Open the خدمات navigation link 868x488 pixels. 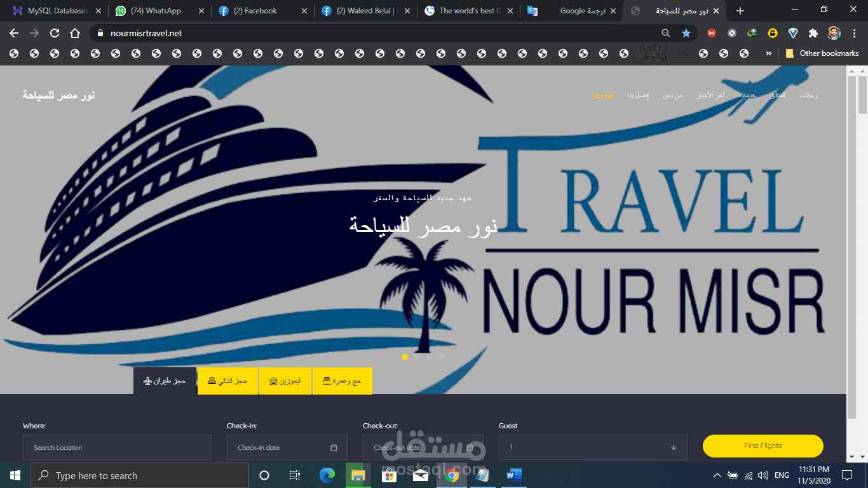(747, 95)
